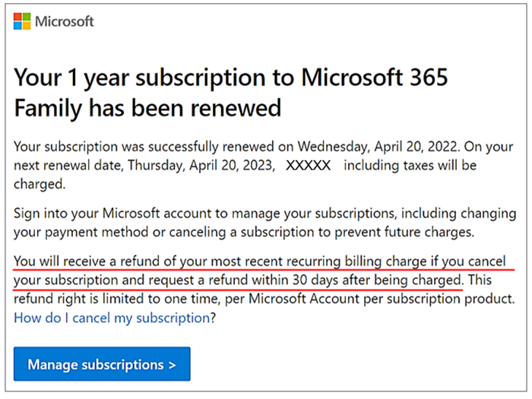Click the masked XXXXX charge amount
Screen dimensions: 532x399
308,166
